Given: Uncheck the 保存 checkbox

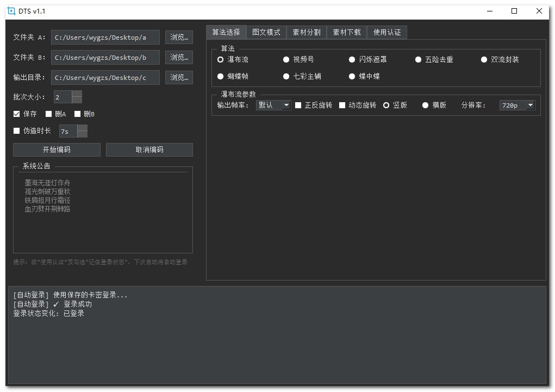Looking at the screenshot, I should point(17,114).
